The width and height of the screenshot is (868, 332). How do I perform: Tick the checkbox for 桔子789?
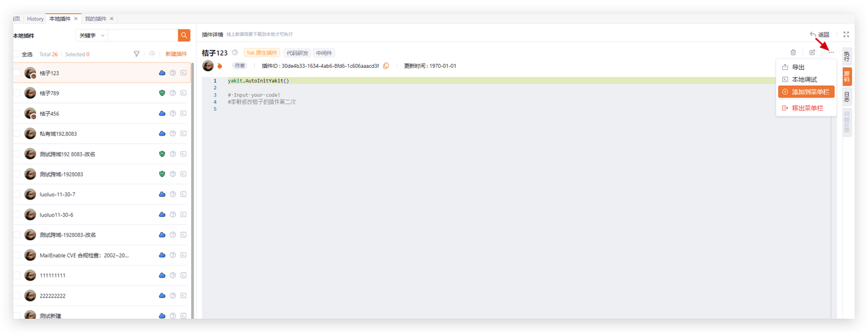tap(16, 93)
